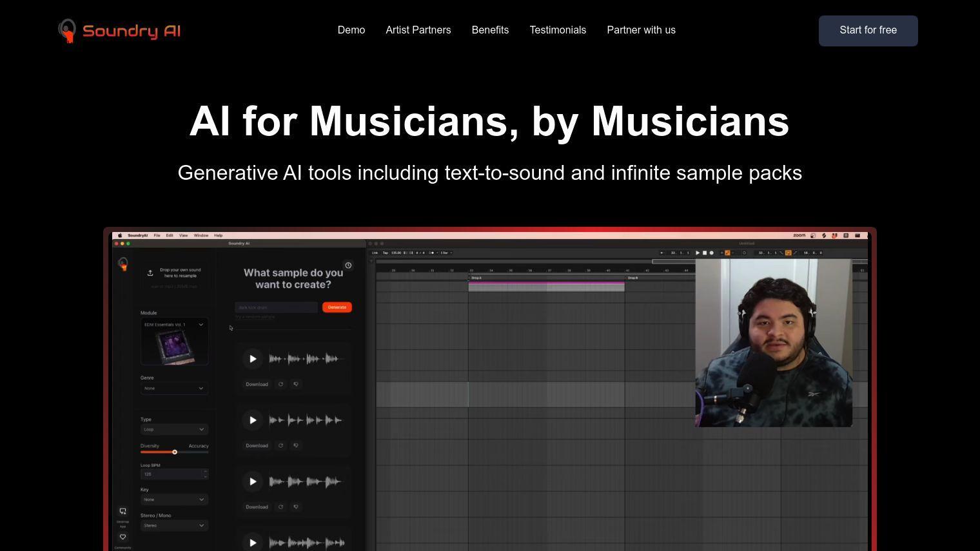
Task: Open the Partner with us link
Action: click(641, 30)
